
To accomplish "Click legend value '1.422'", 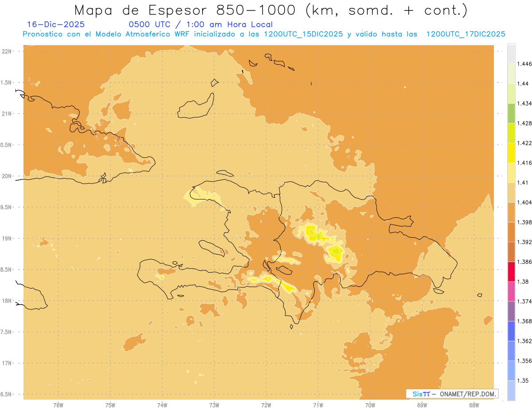I will tap(524, 143).
